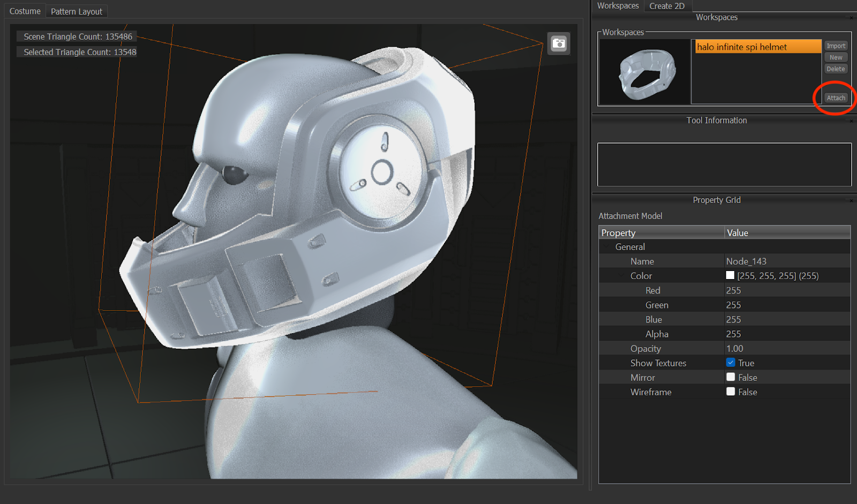This screenshot has width=857, height=504.
Task: Switch to the Costume tab
Action: click(25, 11)
